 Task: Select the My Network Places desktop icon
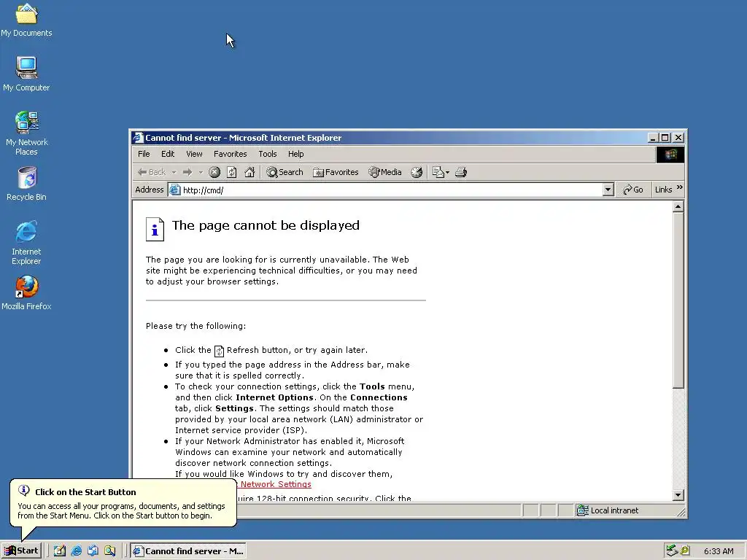tap(27, 133)
